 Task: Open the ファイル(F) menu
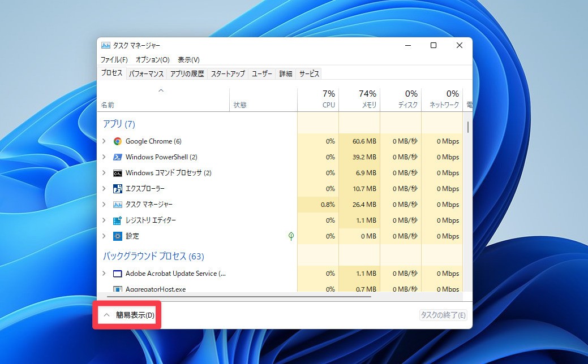pyautogui.click(x=114, y=60)
